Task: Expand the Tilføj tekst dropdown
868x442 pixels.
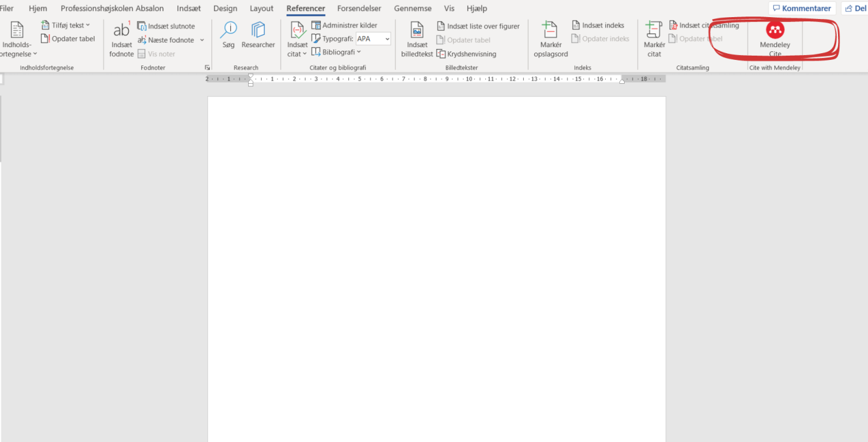Action: (65, 25)
